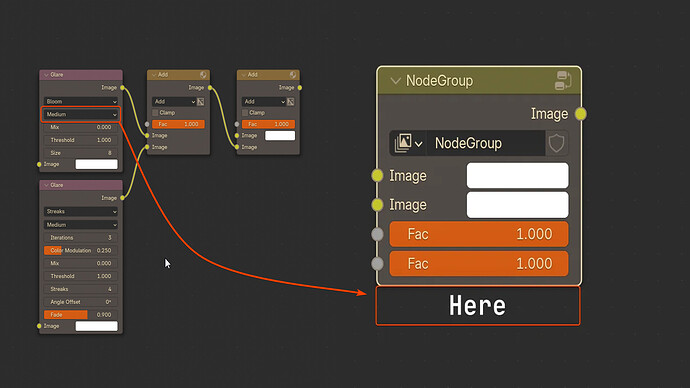Click the Here annotation box
The image size is (690, 388).
(x=478, y=306)
